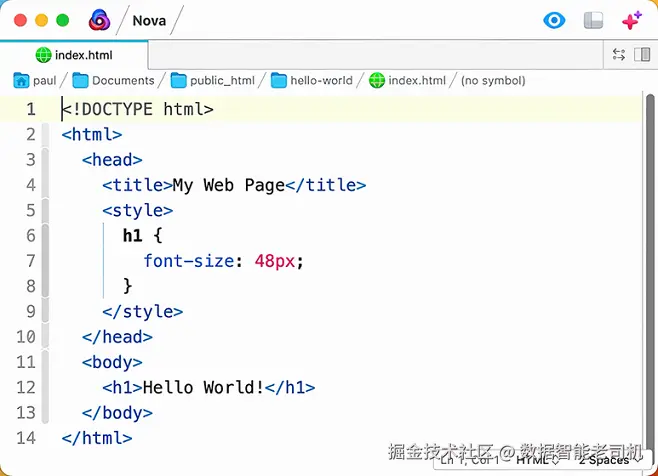Screen dimensions: 658x476
Task: Open the 2 Spaces indentation menu
Action: (609, 460)
